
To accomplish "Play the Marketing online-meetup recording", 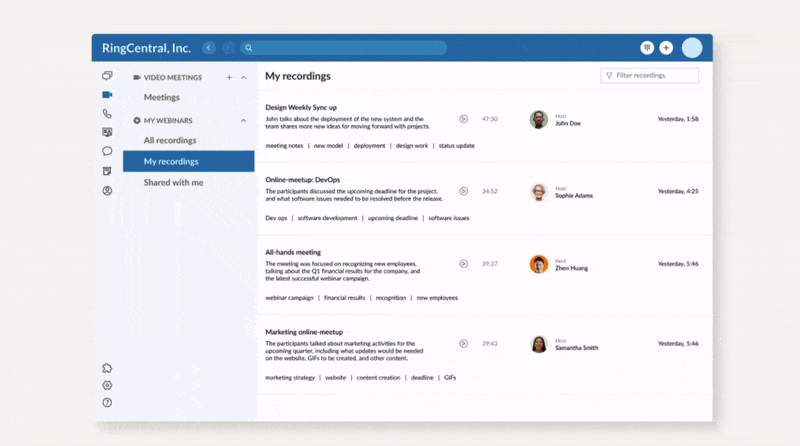I will (x=464, y=343).
